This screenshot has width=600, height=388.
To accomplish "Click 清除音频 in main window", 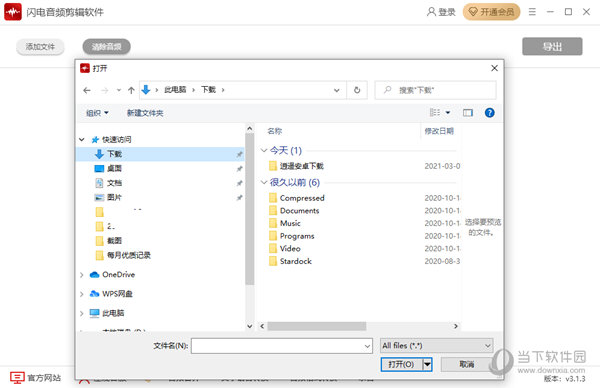I will 106,47.
